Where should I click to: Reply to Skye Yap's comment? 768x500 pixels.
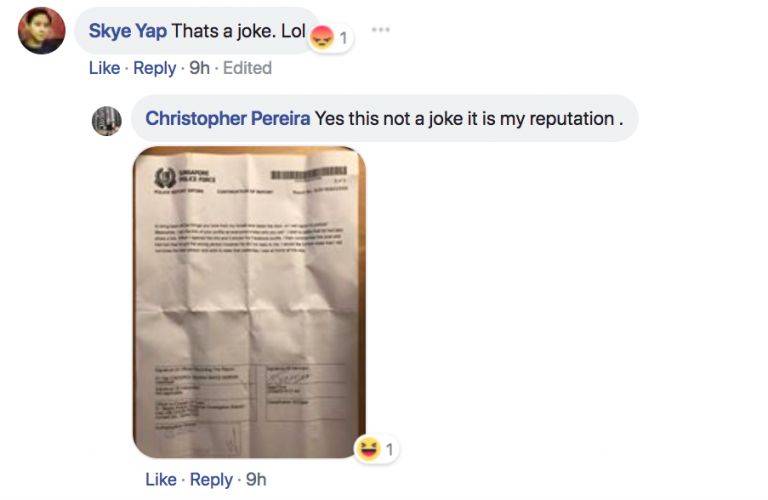pos(154,68)
